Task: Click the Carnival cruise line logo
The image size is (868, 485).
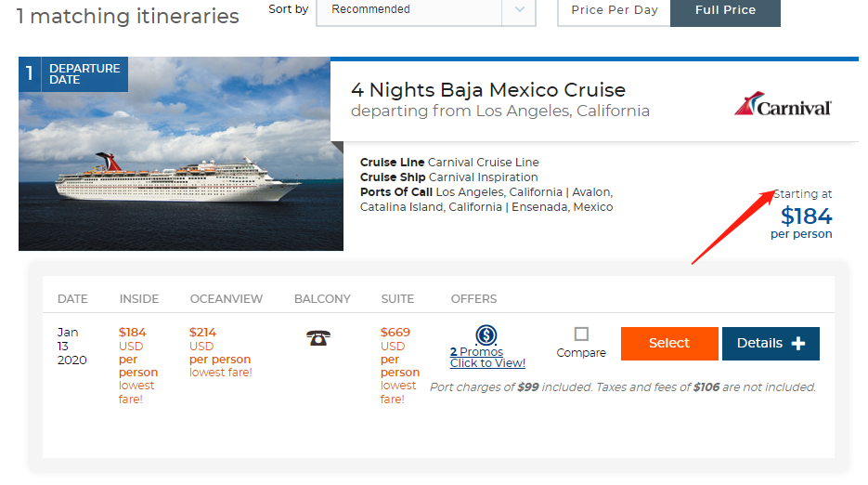Action: pyautogui.click(x=783, y=104)
